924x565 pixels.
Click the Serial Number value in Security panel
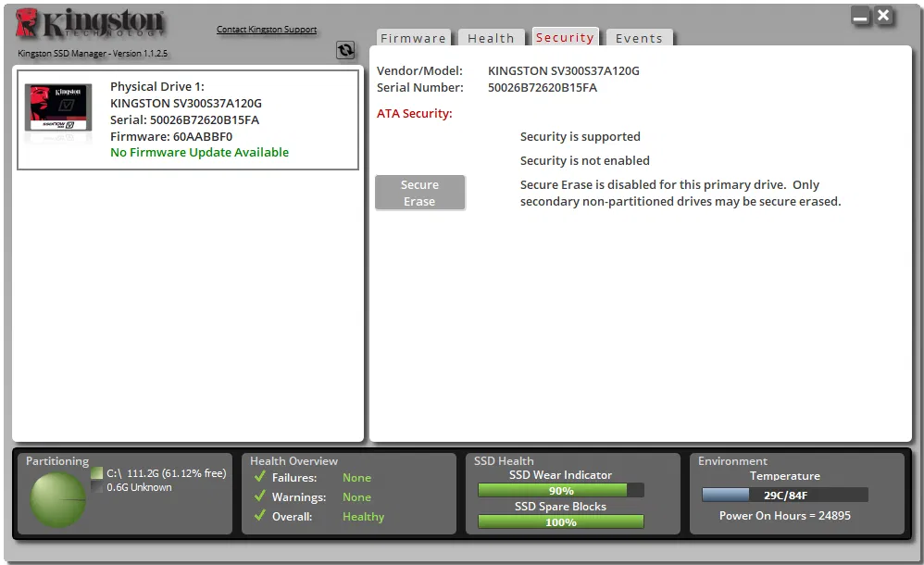[543, 87]
